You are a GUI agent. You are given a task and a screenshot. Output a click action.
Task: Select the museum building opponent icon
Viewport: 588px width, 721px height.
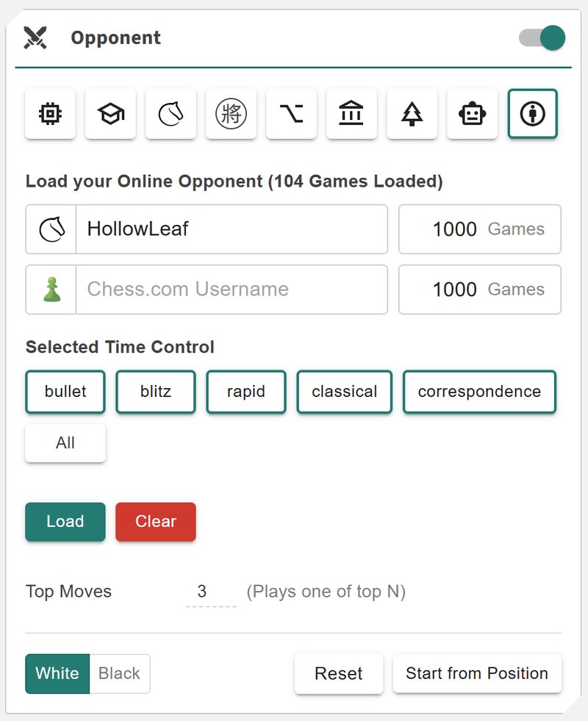[x=351, y=114]
